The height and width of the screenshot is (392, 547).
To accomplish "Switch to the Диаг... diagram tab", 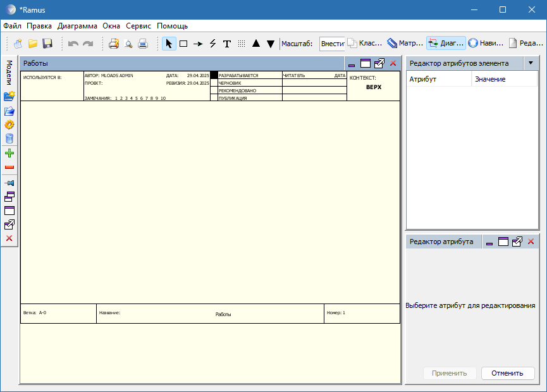I will pyautogui.click(x=446, y=43).
